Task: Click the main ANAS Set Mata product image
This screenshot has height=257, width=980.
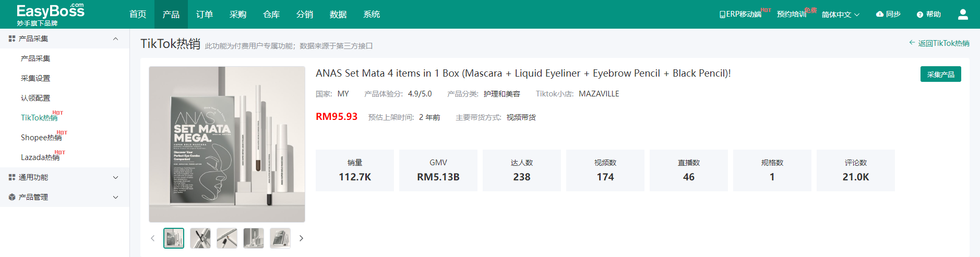Action: tap(227, 144)
